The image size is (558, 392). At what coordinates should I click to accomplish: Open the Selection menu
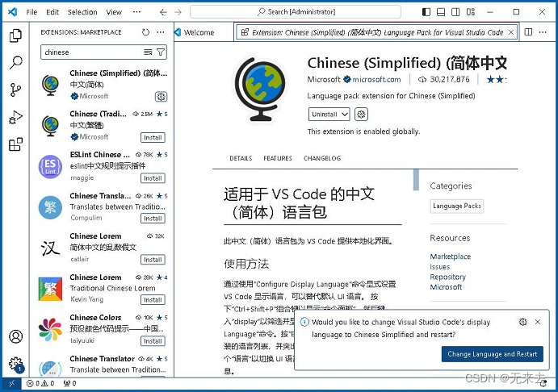82,12
